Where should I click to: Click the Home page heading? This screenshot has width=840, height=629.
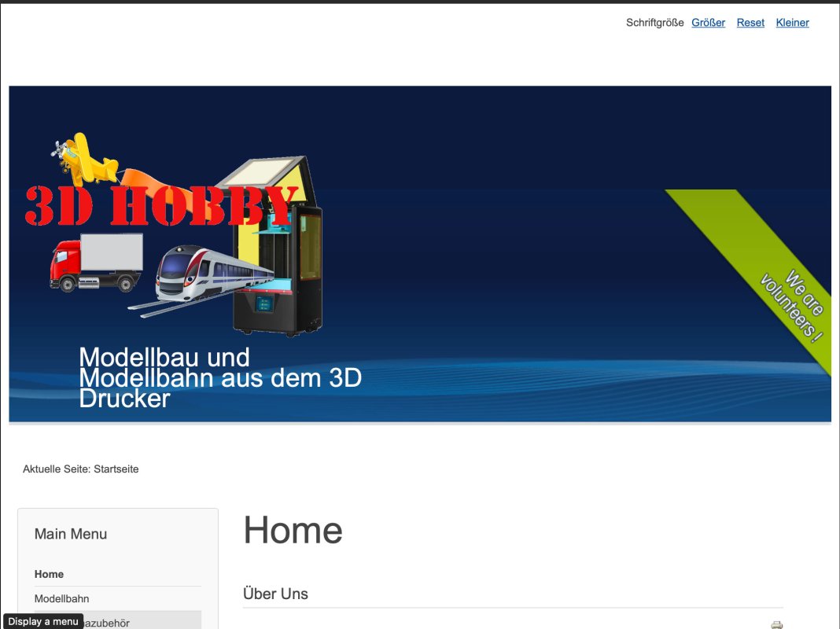(x=293, y=530)
